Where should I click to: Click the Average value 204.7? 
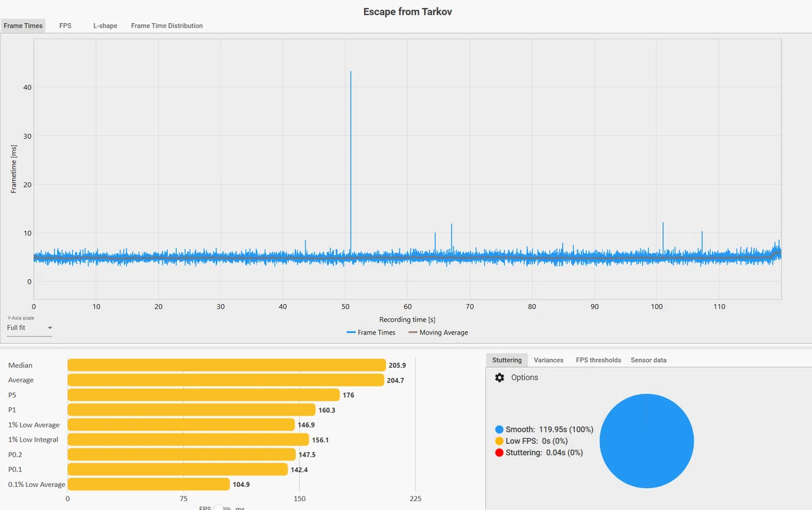pos(395,380)
